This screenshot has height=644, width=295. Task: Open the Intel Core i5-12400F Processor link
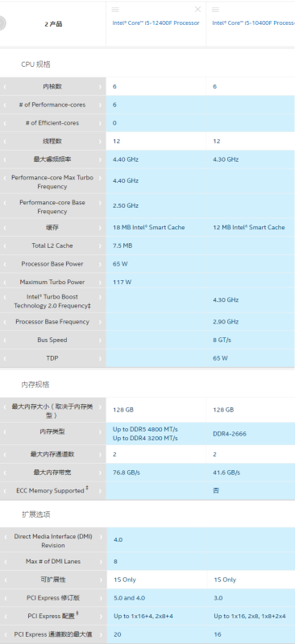click(x=156, y=23)
